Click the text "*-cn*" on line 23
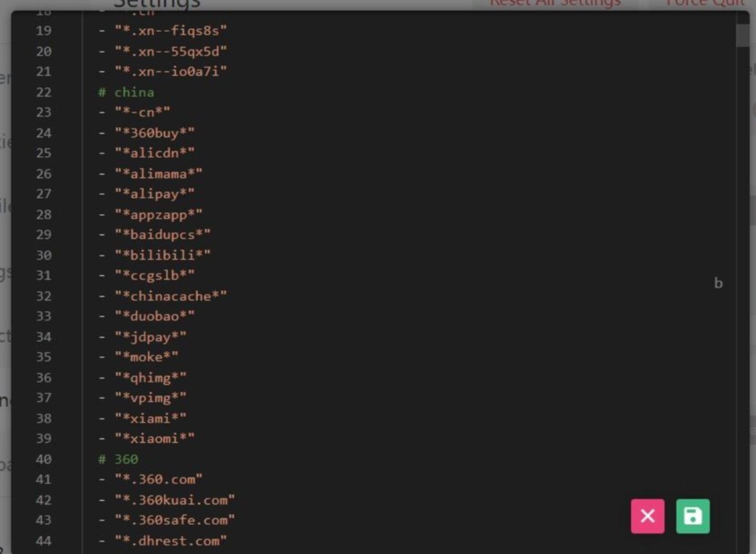756x554 pixels. coord(142,112)
